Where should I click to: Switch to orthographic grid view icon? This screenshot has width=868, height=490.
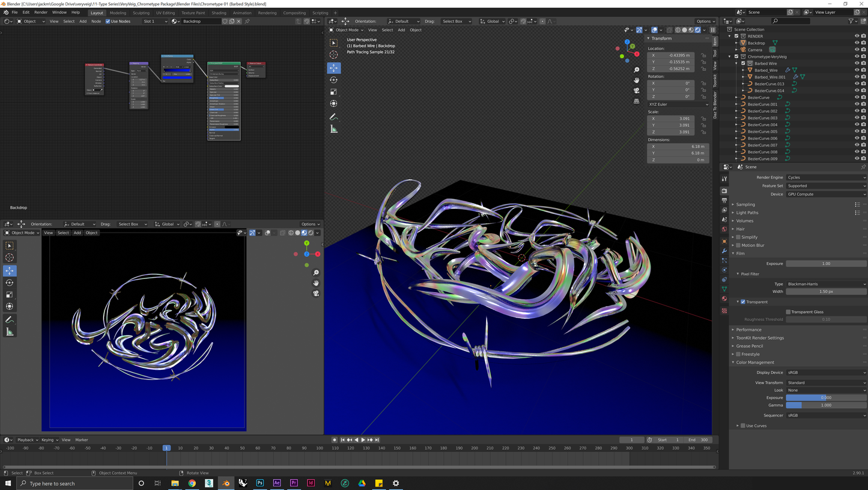637,101
